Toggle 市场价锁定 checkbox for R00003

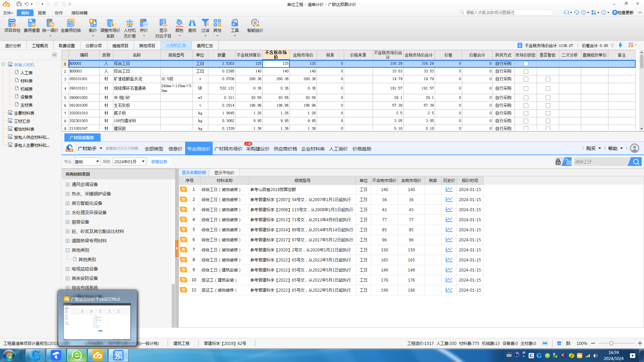point(526,71)
